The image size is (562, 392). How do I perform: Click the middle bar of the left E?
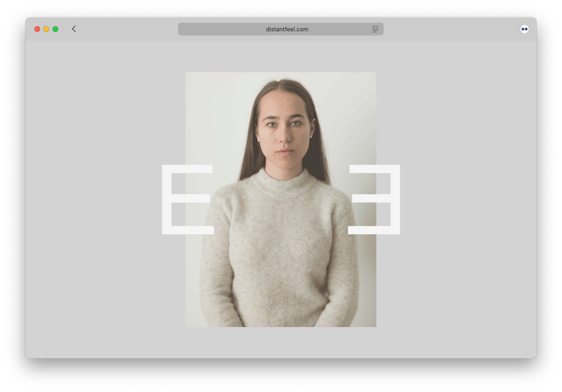[x=190, y=198]
